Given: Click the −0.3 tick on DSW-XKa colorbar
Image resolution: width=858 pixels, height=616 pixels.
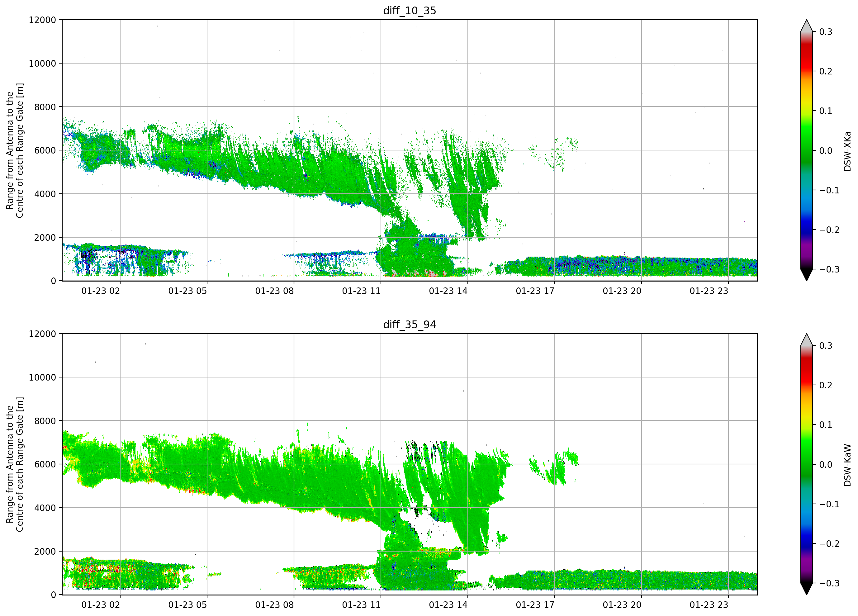Looking at the screenshot, I should pyautogui.click(x=829, y=269).
